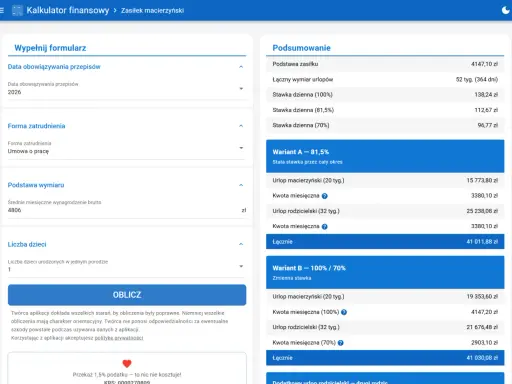This screenshot has width=512, height=384.
Task: Click the Przekaż 1,5% podatku donation text
Action: click(127, 375)
